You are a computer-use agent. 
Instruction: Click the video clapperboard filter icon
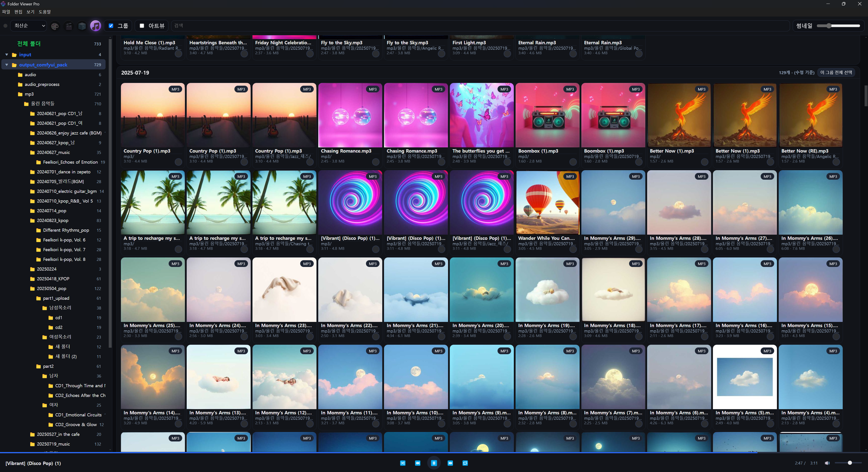coord(69,26)
